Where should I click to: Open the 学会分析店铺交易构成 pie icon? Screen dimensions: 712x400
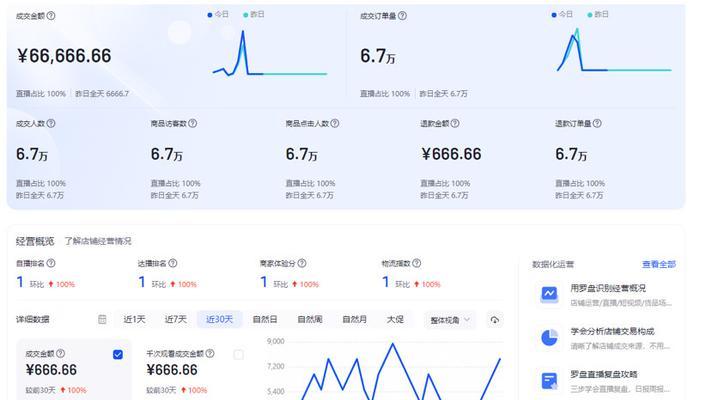click(x=549, y=337)
